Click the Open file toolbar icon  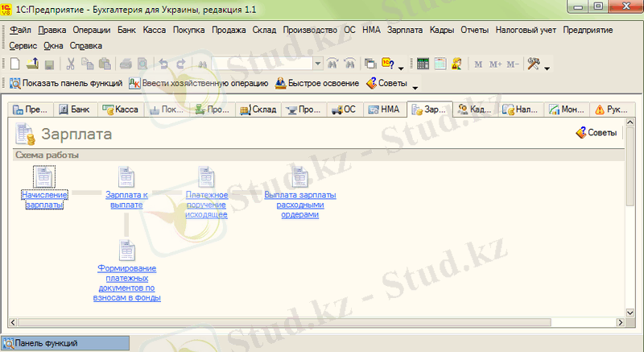coord(32,64)
